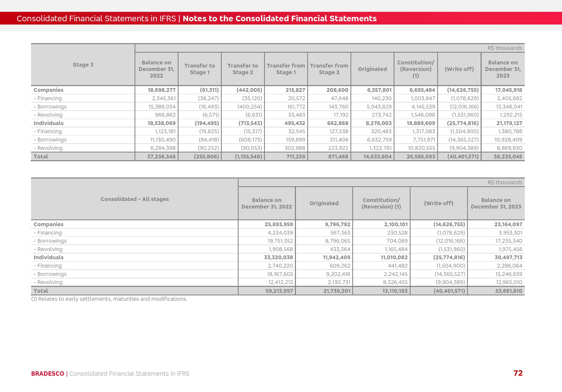This screenshot has height=392, width=562.
Task: Select Stage 3 closing total 38,225,045
Action: click(508, 156)
